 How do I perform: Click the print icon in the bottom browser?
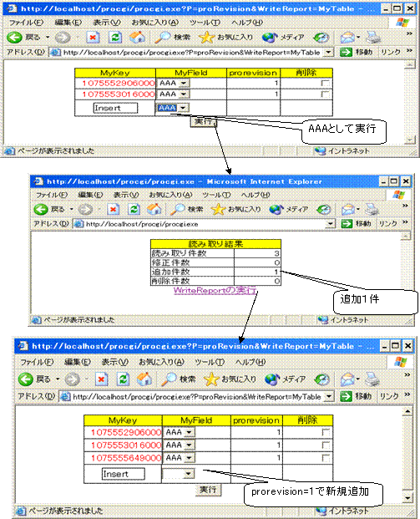point(372,379)
